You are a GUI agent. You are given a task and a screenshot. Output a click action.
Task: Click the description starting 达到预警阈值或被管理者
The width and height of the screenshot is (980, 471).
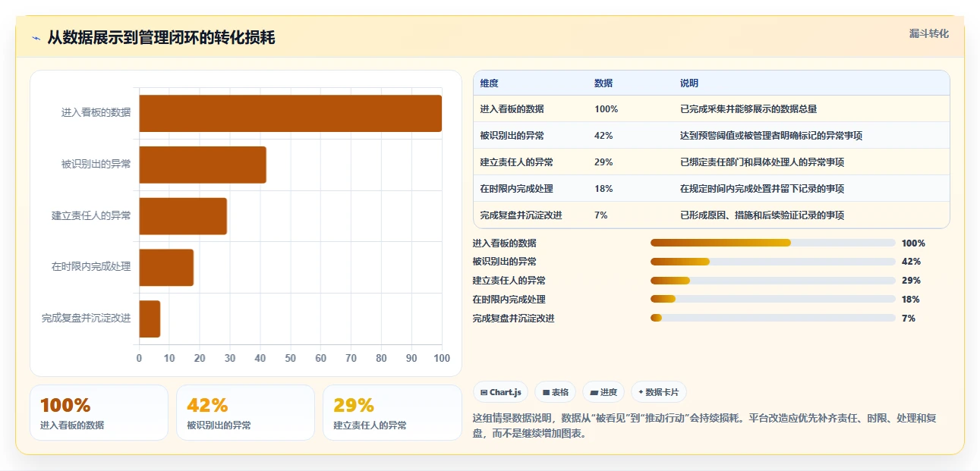771,136
